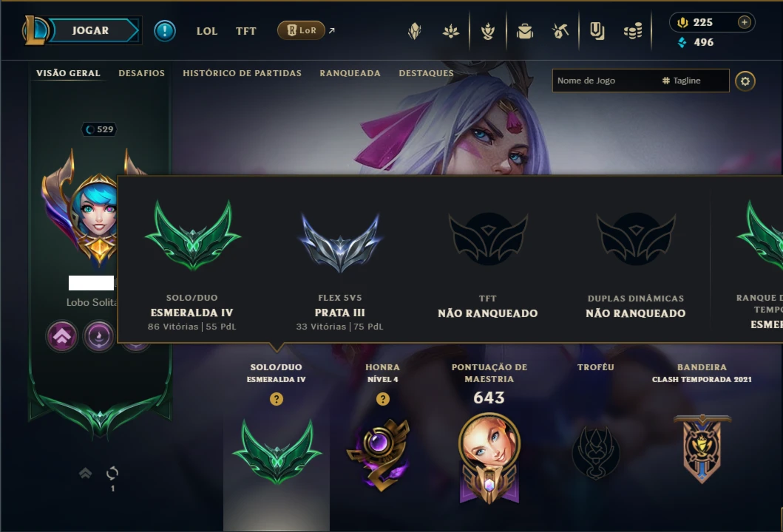Click the JOGAR play button
Viewport: 783px width, 532px height.
coord(92,30)
